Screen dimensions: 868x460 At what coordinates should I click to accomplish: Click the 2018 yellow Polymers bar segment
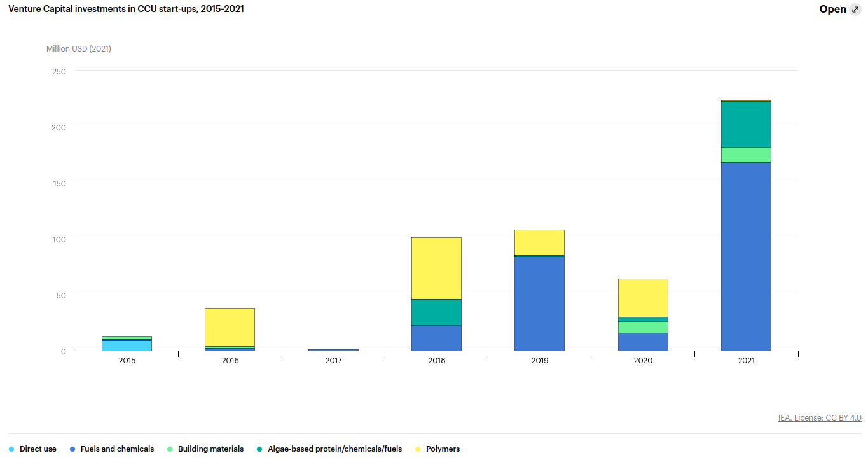pos(436,268)
